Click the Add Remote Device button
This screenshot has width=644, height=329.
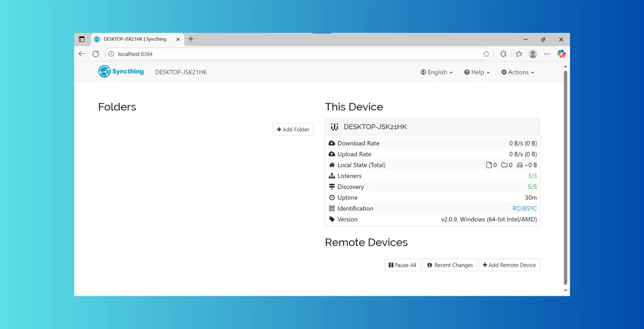509,265
